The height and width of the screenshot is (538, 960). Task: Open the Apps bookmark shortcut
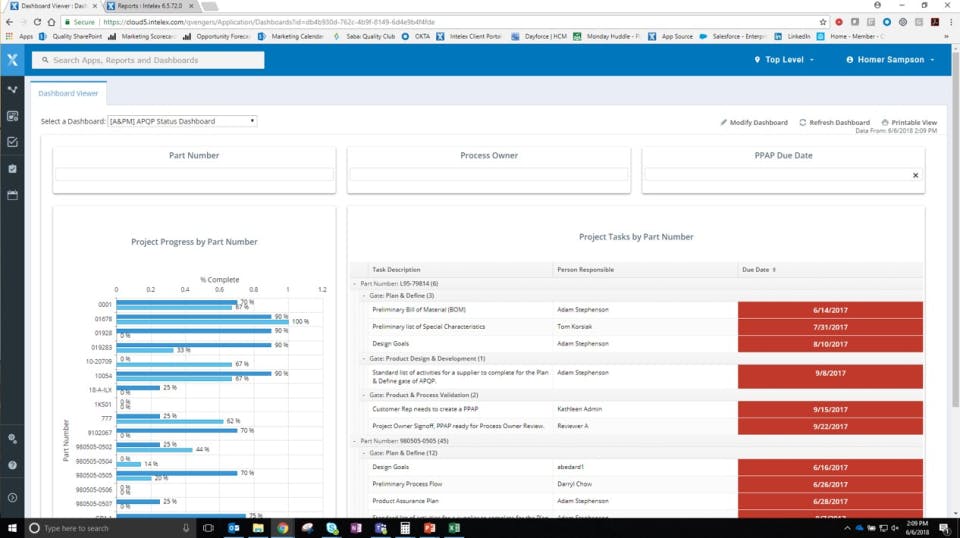tap(20, 37)
